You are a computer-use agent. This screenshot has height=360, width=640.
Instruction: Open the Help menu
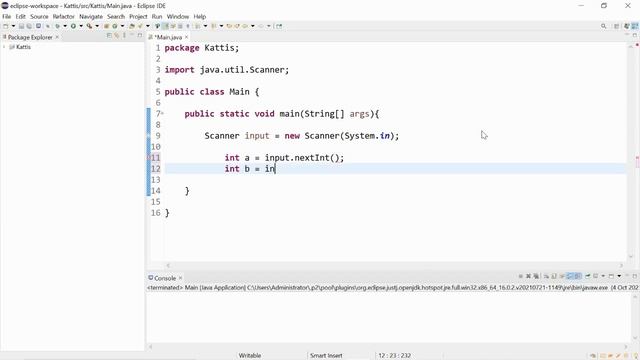coord(200,16)
